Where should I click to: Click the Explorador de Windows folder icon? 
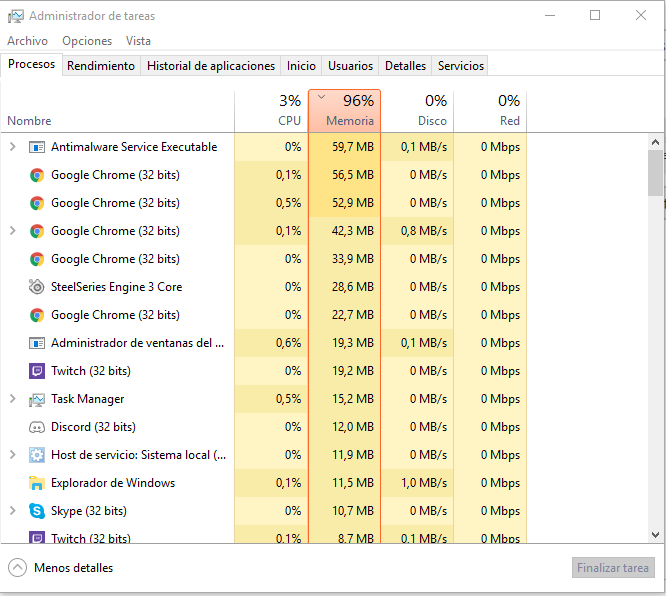point(37,483)
